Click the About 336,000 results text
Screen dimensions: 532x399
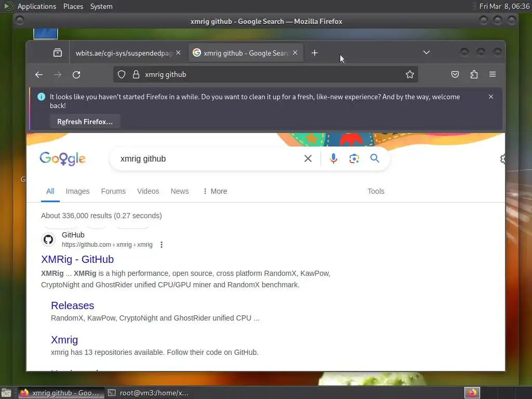101,216
